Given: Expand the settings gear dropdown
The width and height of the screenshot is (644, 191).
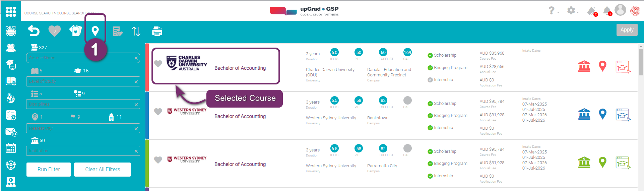Looking at the screenshot, I should tap(572, 11).
